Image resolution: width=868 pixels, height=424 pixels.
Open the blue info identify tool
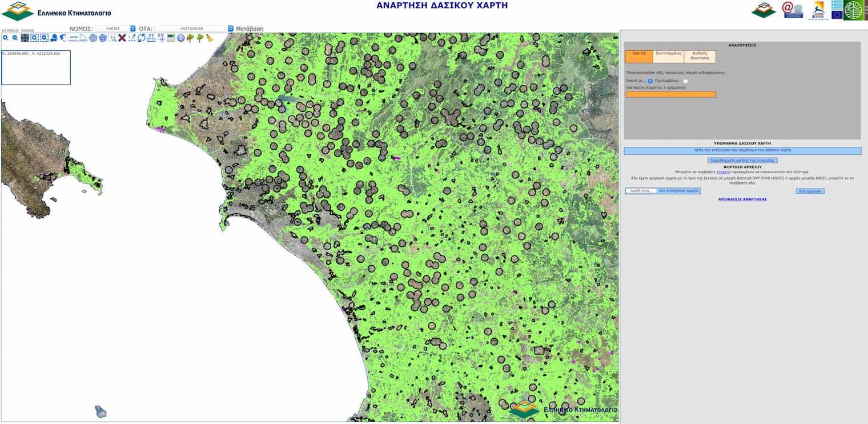click(x=180, y=38)
